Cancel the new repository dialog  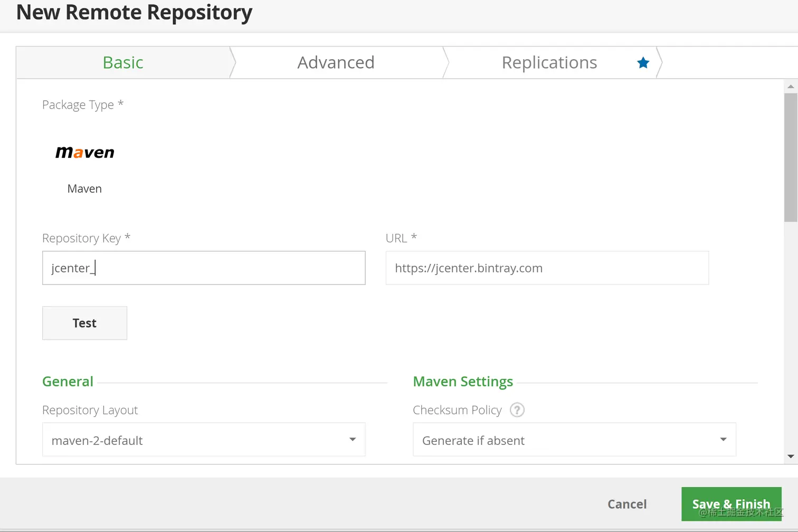[x=627, y=505]
